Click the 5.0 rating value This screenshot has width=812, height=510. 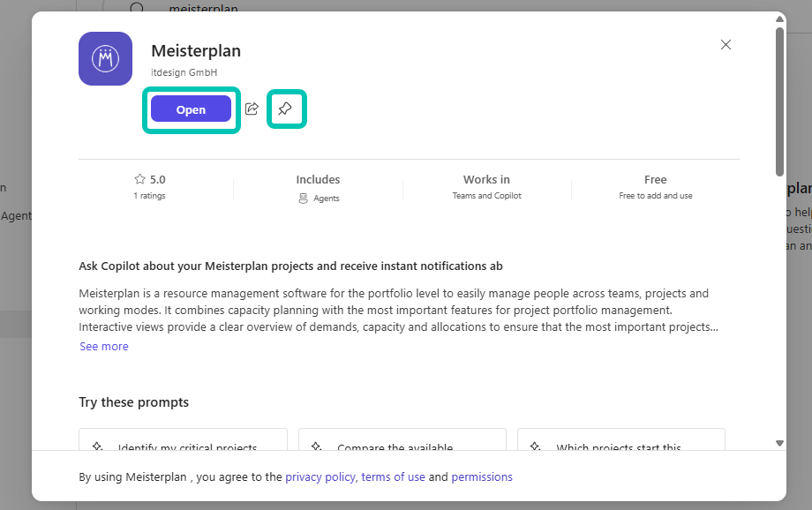(157, 180)
